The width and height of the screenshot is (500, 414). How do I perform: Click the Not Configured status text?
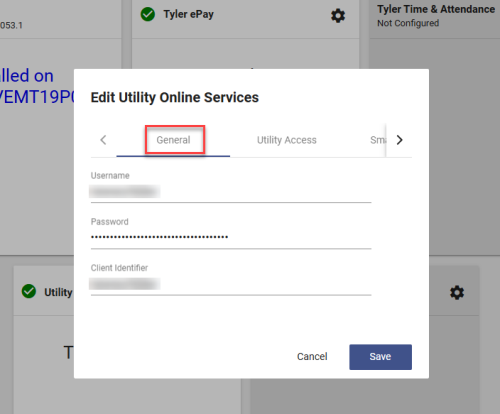point(408,23)
